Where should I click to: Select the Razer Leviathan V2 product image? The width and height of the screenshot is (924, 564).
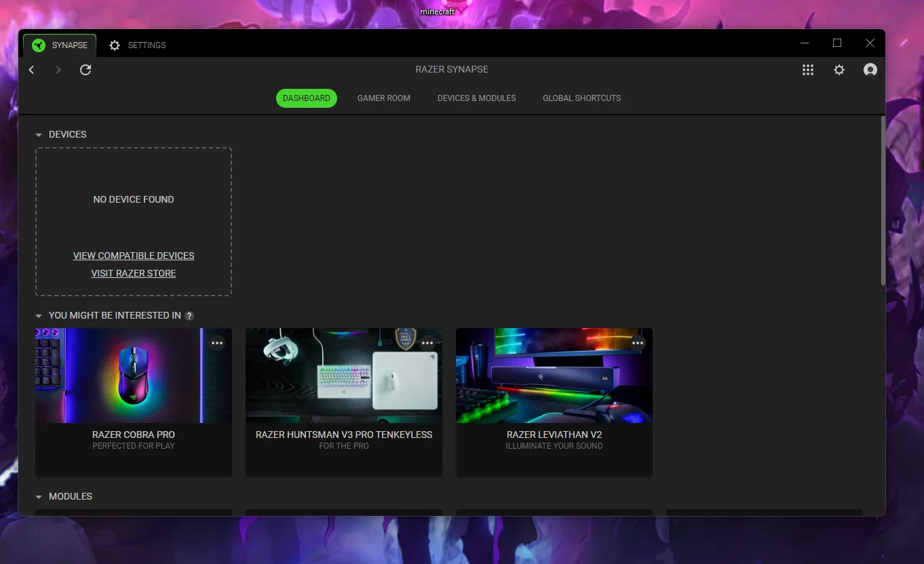coord(554,376)
